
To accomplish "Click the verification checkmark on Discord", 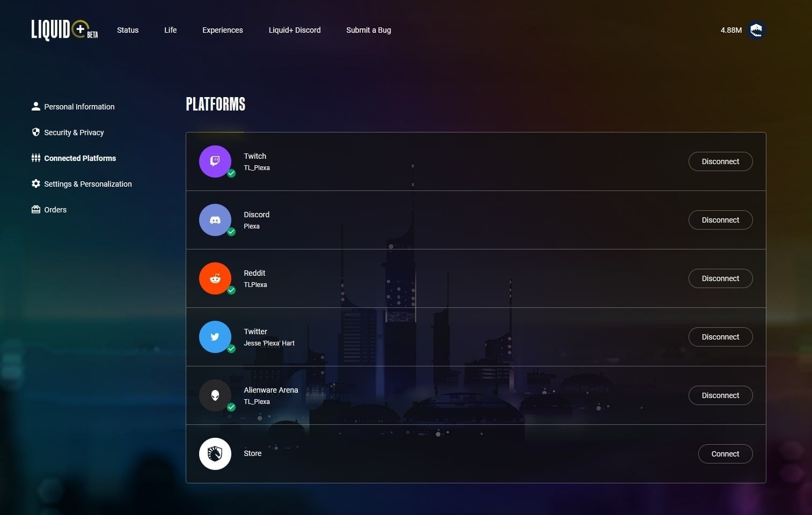I will point(231,232).
